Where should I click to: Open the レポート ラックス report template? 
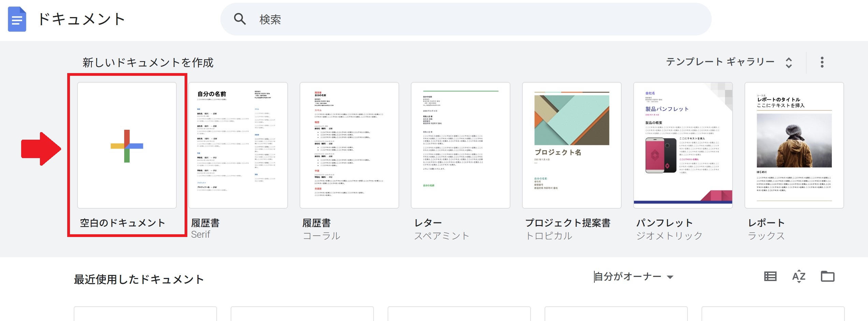pos(794,145)
